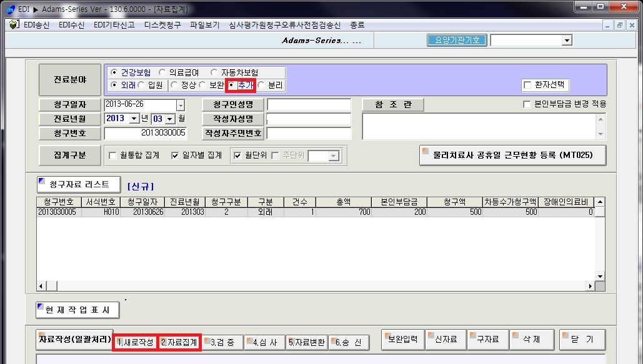
Task: Open the 파일보기 menu
Action: point(205,25)
